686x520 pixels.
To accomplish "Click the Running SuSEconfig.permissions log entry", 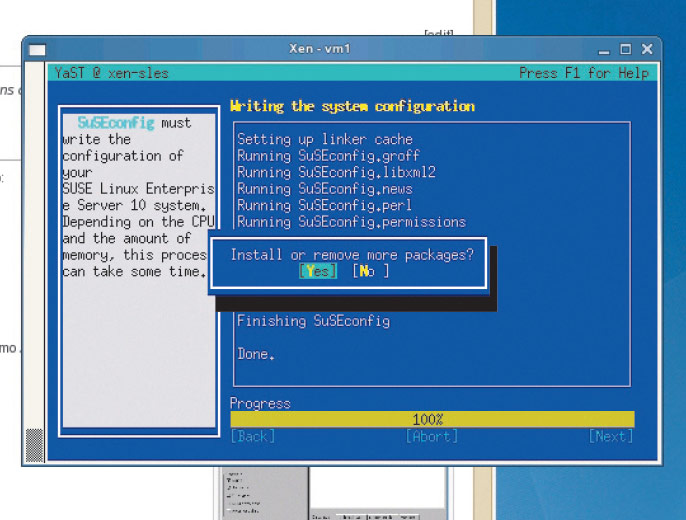I will [x=351, y=222].
